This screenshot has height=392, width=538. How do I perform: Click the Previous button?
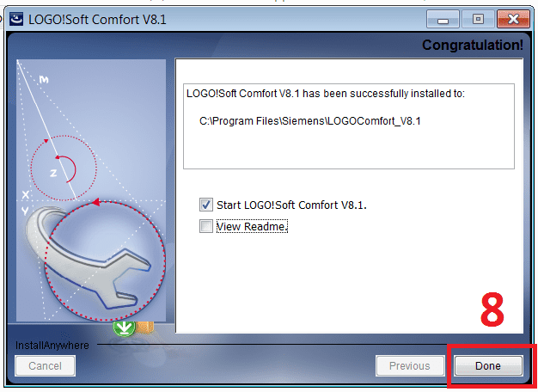click(x=410, y=366)
